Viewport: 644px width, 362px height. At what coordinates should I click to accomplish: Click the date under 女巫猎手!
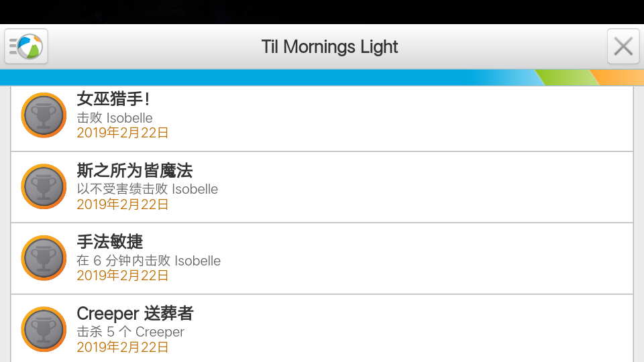click(x=122, y=133)
